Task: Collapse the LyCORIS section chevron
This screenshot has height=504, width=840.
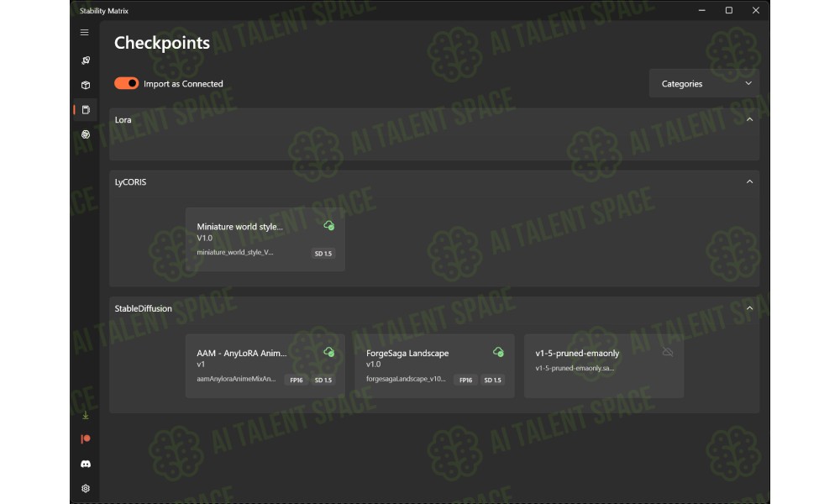Action: pos(749,181)
